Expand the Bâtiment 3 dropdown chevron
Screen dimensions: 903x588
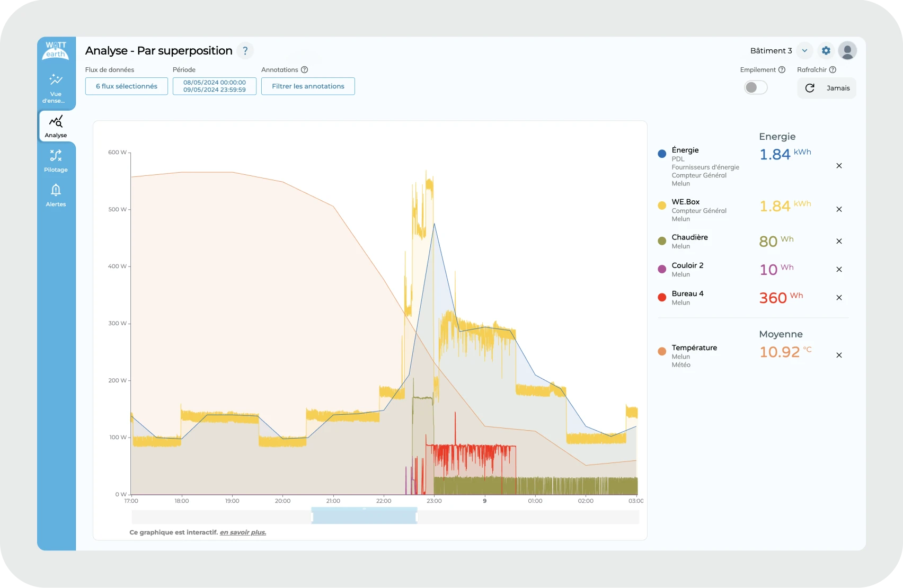pos(804,51)
